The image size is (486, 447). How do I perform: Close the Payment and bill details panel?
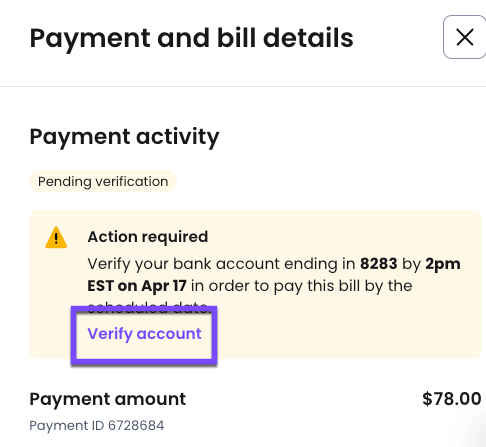click(464, 37)
